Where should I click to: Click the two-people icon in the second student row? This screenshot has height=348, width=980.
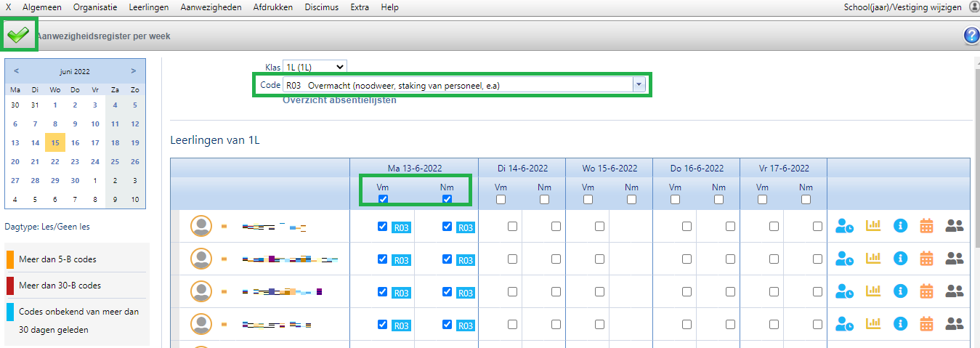[955, 259]
